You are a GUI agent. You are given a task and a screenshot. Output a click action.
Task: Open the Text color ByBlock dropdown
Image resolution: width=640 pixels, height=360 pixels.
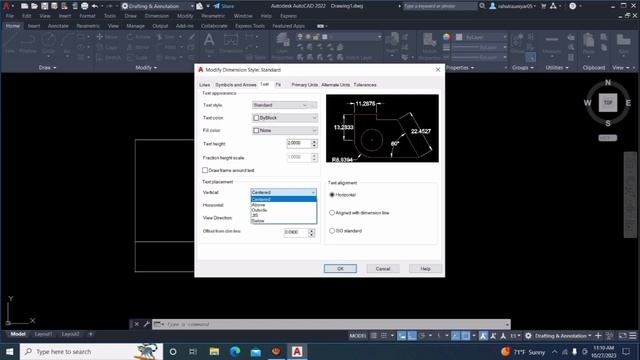(x=285, y=118)
